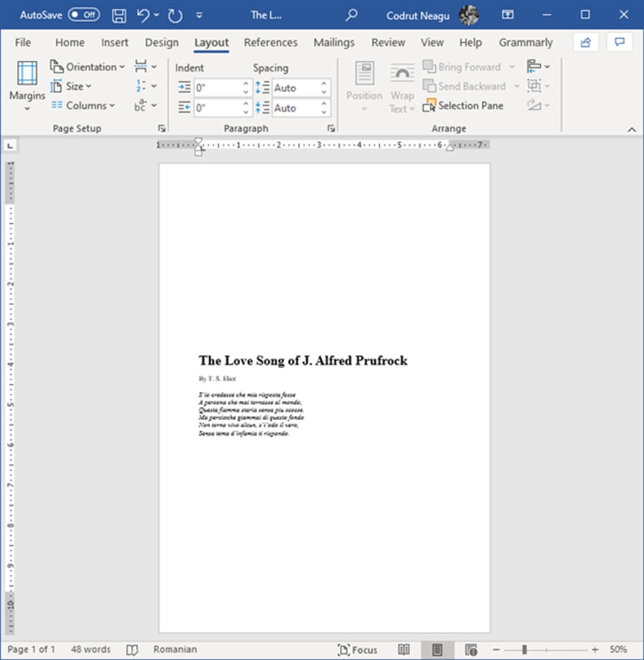Click the Comments speech bubble icon
The height and width of the screenshot is (660, 644).
click(x=619, y=42)
